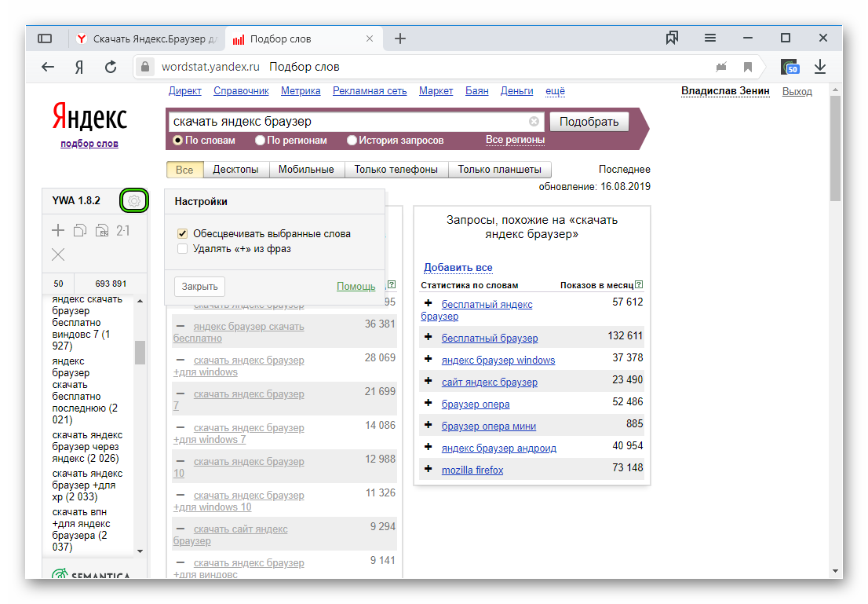Click the YWA settings gear icon
868x604 pixels.
(x=134, y=201)
